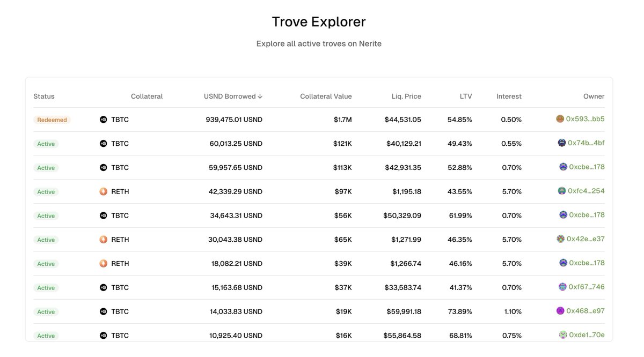644x357 pixels.
Task: Select the 60,013.25 USND borrowed amount
Action: [236, 144]
